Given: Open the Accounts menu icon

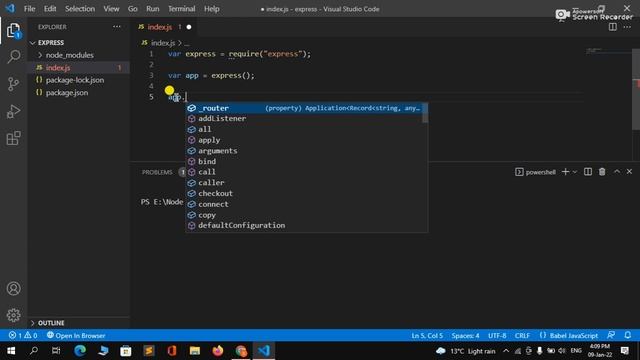Looking at the screenshot, I should [13, 289].
